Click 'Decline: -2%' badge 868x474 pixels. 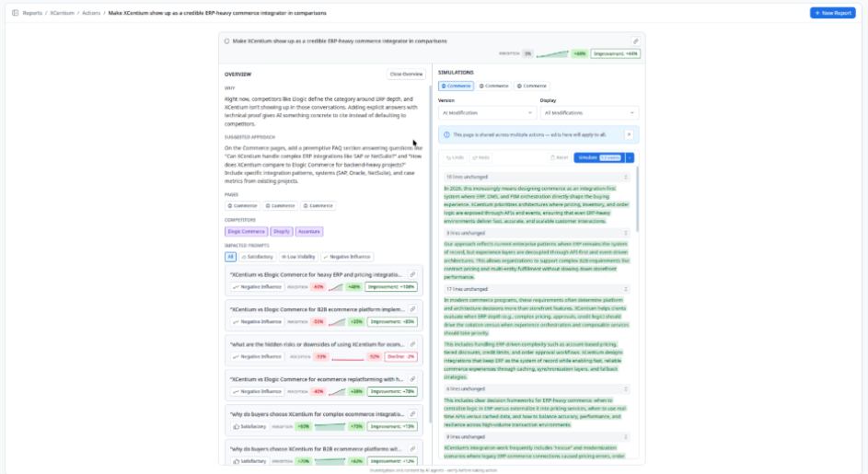[400, 356]
